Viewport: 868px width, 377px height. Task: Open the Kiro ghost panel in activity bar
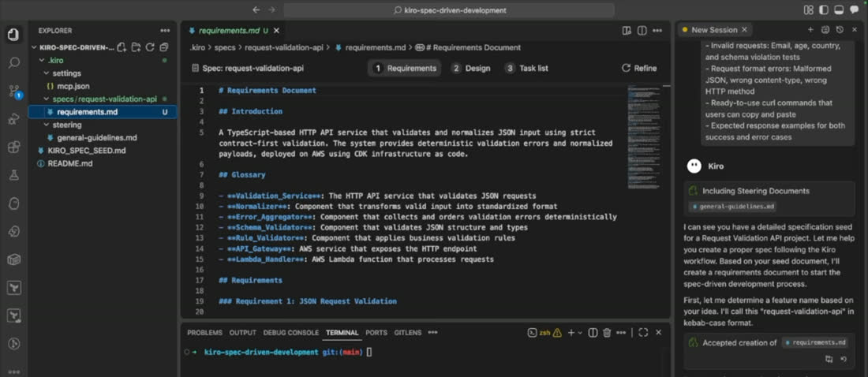[14, 203]
